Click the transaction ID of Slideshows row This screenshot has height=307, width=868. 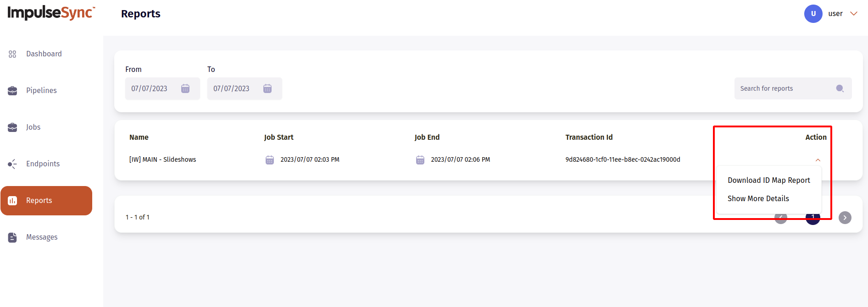(623, 159)
